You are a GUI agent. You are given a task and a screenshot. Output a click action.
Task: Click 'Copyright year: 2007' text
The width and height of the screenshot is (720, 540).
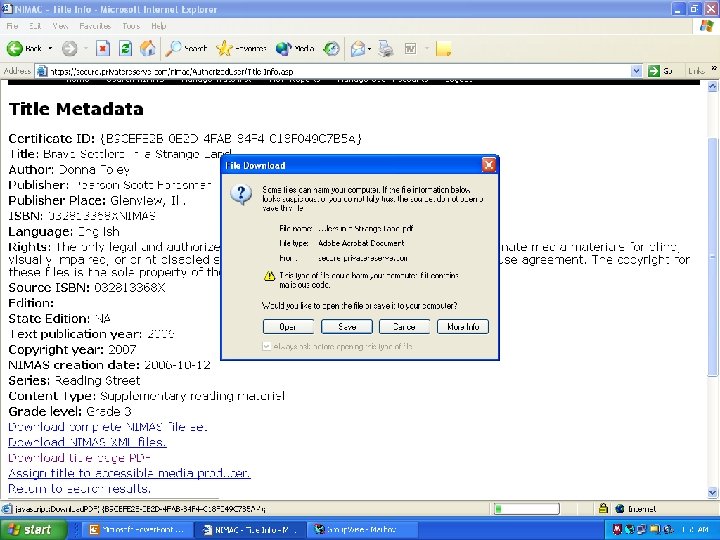(73, 349)
